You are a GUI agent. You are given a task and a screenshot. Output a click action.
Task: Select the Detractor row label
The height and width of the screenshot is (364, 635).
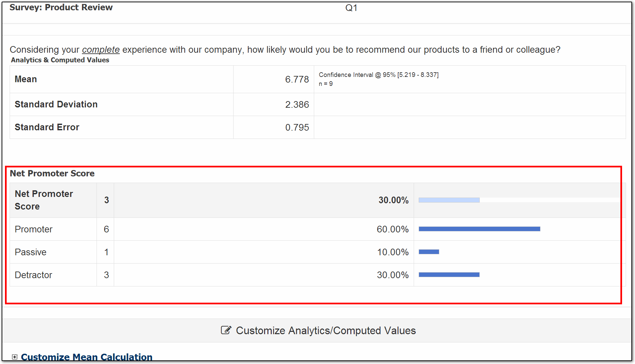[33, 275]
